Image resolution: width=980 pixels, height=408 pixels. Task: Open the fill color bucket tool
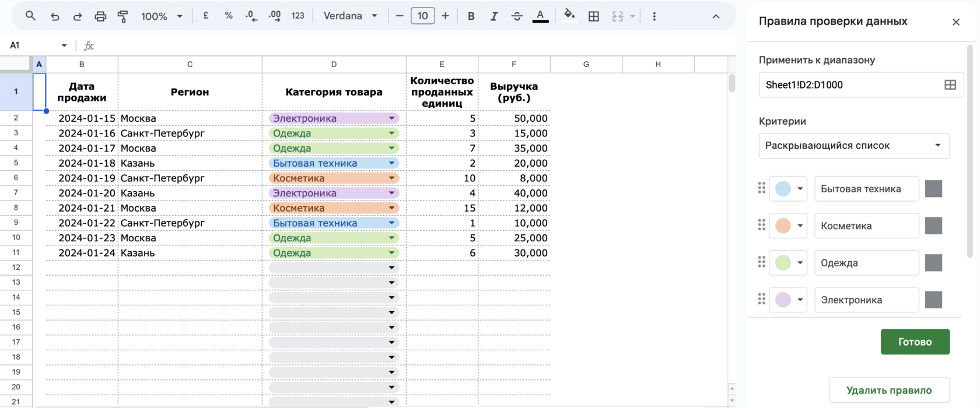pos(569,16)
